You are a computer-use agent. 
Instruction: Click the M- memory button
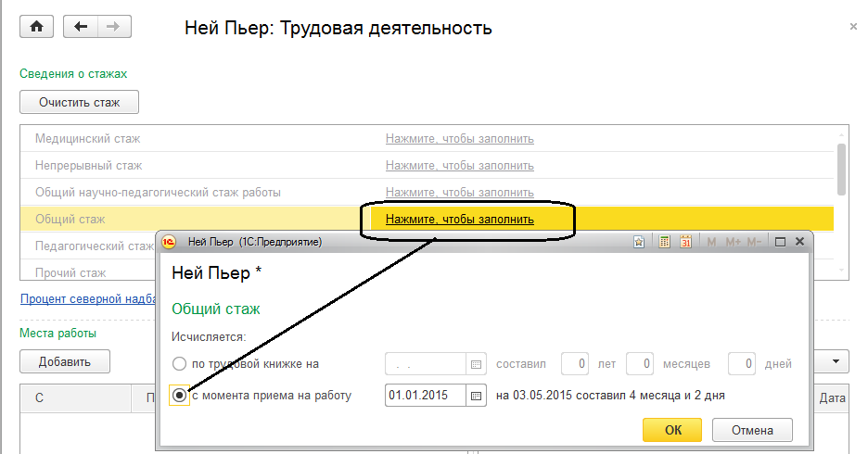754,242
